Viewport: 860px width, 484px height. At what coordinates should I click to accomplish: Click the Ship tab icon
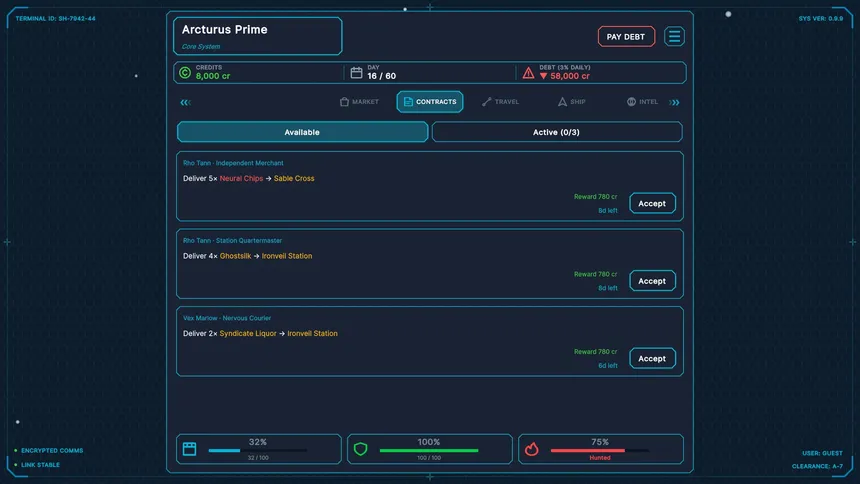[562, 102]
